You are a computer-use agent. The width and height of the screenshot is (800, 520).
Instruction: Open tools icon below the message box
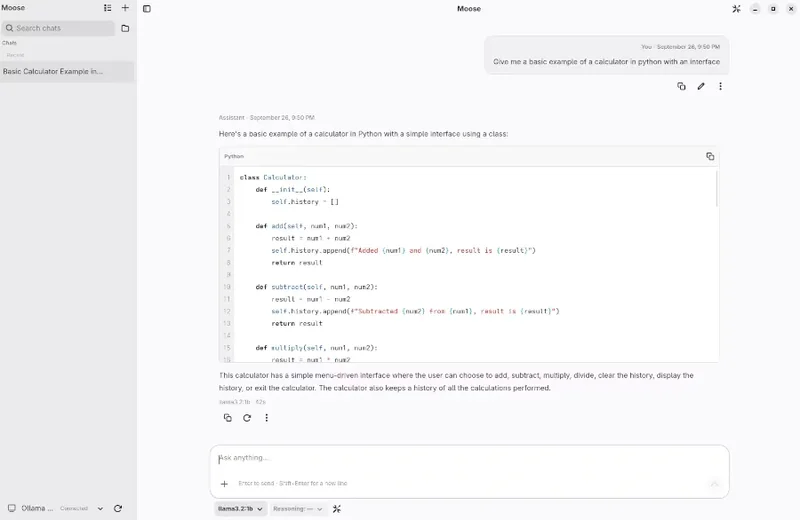tap(337, 509)
